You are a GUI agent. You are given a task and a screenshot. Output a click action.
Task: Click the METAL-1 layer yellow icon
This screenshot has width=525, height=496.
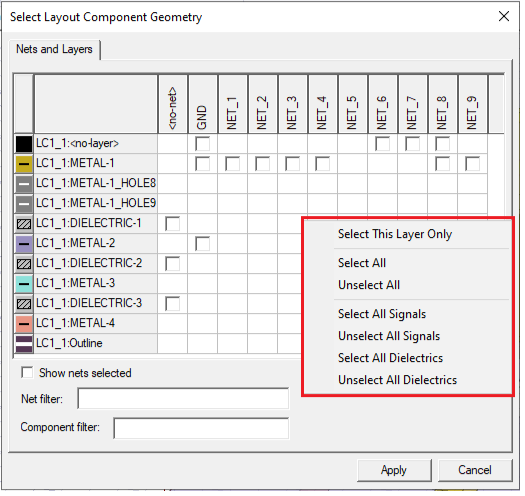coord(24,164)
